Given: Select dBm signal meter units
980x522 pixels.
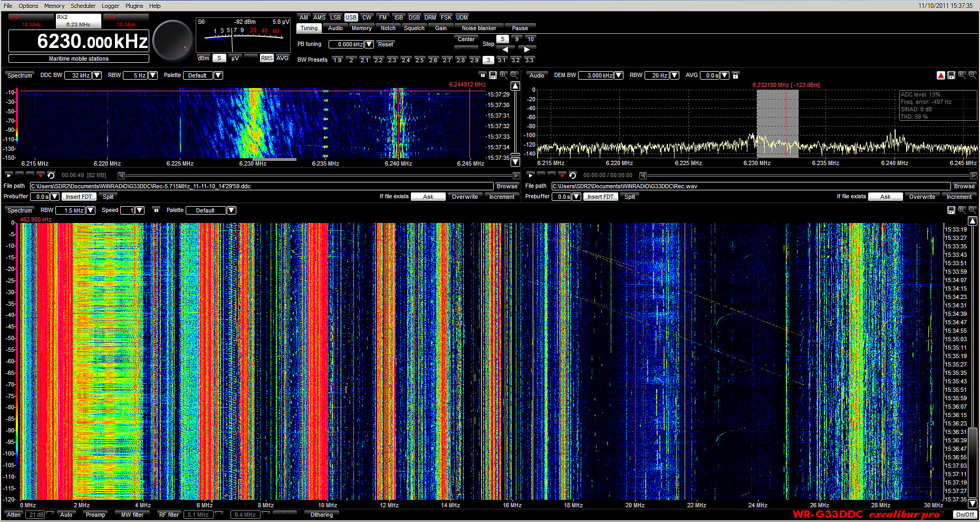Looking at the screenshot, I should pyautogui.click(x=203, y=58).
